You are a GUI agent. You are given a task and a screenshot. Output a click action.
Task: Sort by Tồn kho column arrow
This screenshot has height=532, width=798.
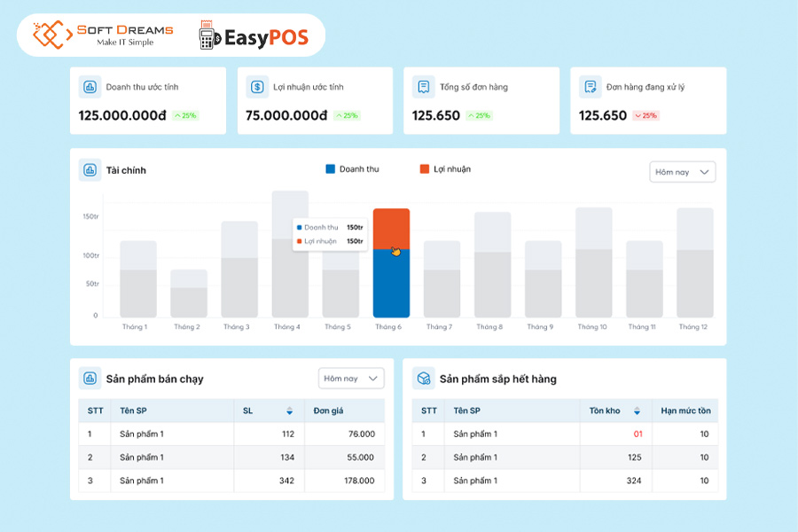[x=637, y=411]
